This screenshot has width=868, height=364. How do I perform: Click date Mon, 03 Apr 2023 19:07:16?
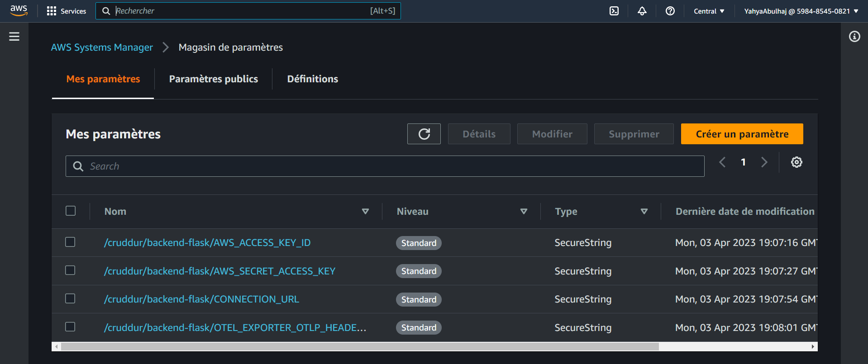coord(746,243)
